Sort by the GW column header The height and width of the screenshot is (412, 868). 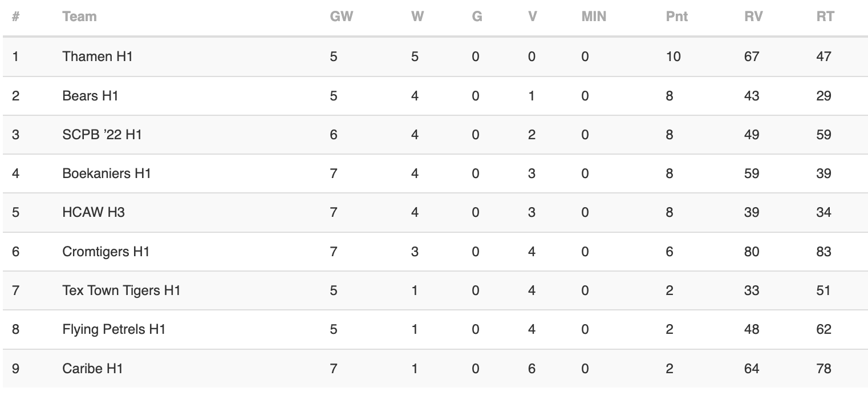(x=341, y=17)
